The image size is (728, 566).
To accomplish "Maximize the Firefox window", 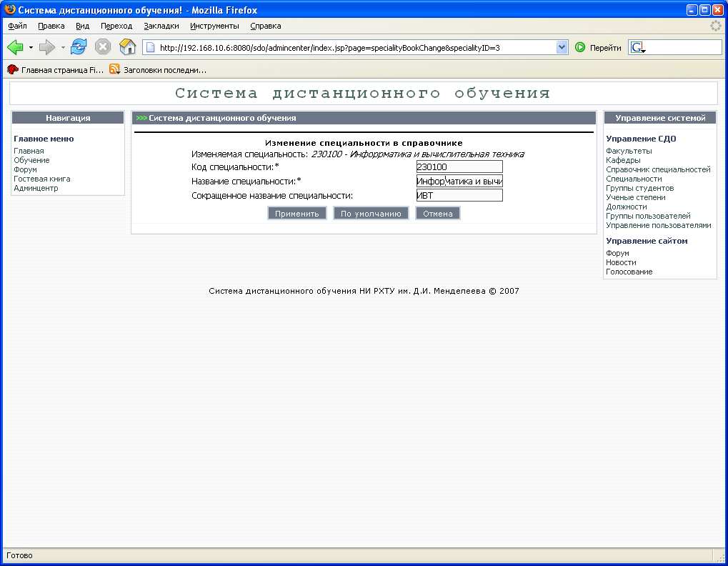I will pyautogui.click(x=705, y=10).
